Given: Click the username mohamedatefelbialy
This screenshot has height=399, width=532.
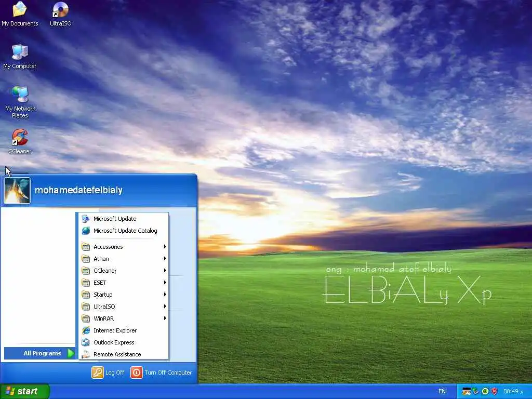Looking at the screenshot, I should 78,190.
